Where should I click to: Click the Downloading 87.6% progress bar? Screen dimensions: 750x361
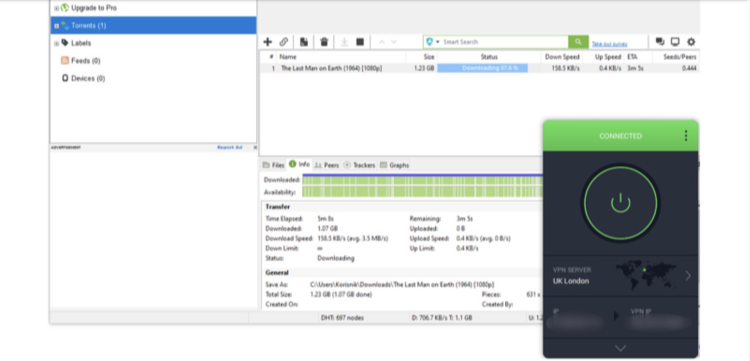483,68
